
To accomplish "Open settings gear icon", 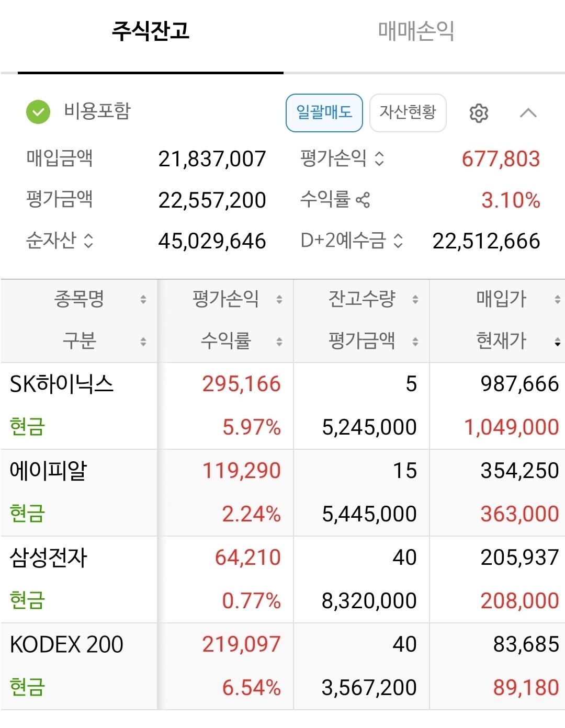I will click(479, 113).
